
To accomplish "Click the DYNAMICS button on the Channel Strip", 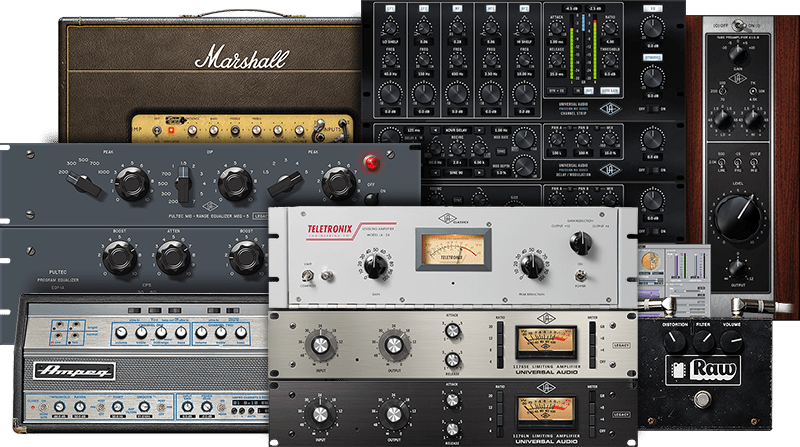I will pyautogui.click(x=653, y=58).
